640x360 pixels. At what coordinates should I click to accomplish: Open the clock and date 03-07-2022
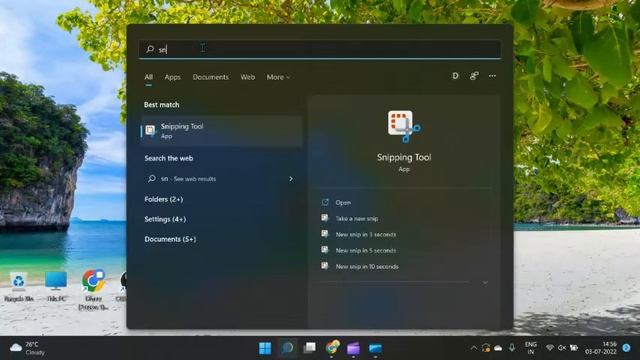coord(600,348)
